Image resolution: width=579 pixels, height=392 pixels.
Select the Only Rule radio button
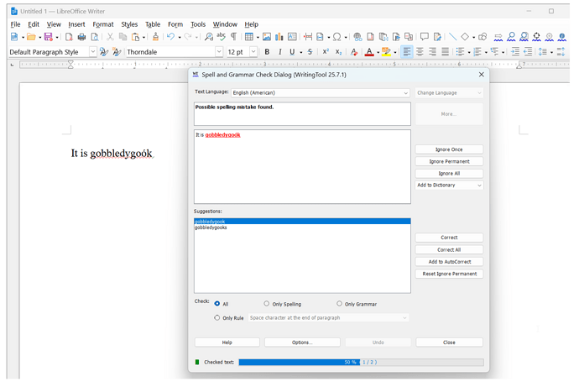coord(217,318)
